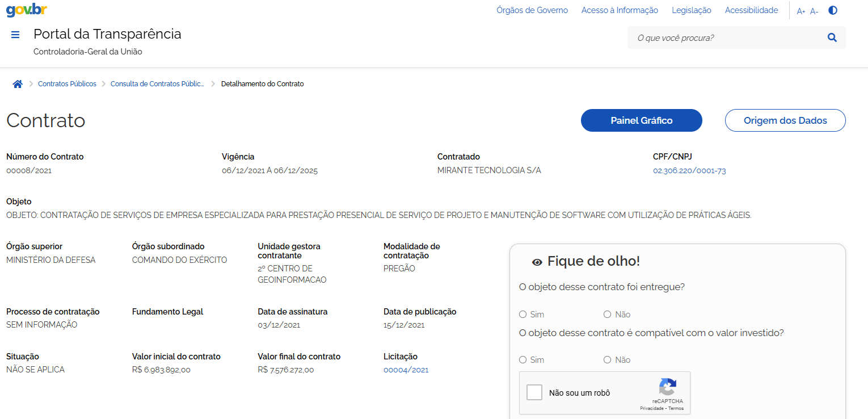Click Detalhamento do Contrato breadcrumb text
The width and height of the screenshot is (868, 419).
point(262,84)
